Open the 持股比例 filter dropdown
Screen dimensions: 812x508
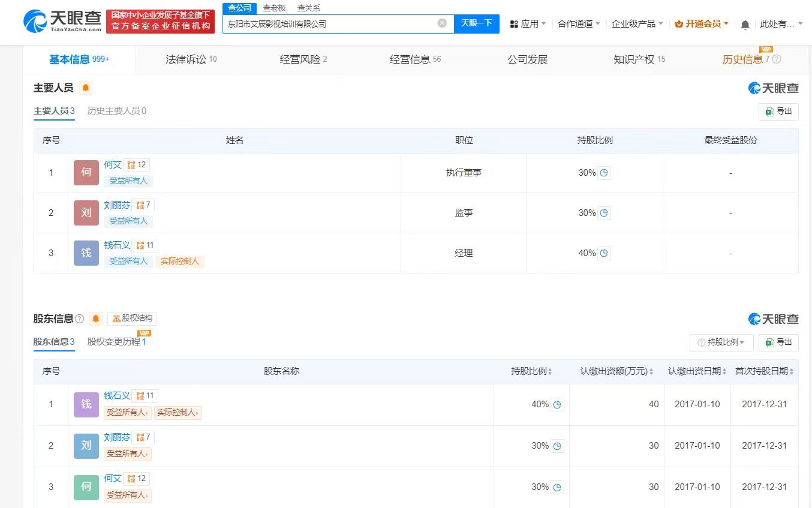pos(721,342)
